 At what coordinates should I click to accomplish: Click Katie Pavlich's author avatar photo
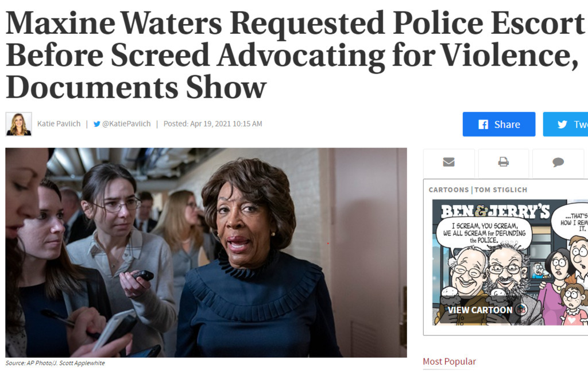coord(19,124)
